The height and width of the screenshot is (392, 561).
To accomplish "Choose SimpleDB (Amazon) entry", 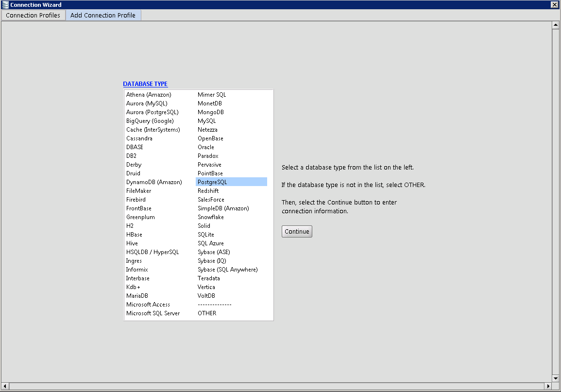I will pyautogui.click(x=223, y=208).
